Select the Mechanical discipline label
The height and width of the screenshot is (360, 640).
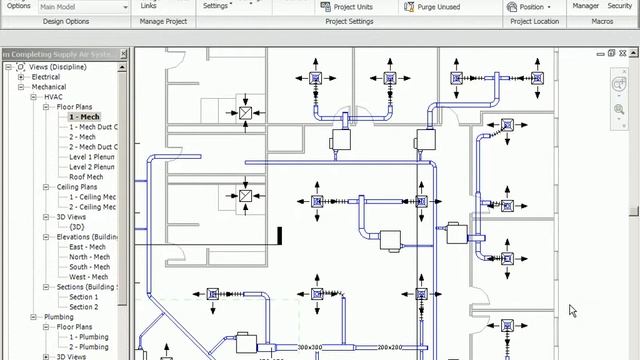(x=49, y=87)
